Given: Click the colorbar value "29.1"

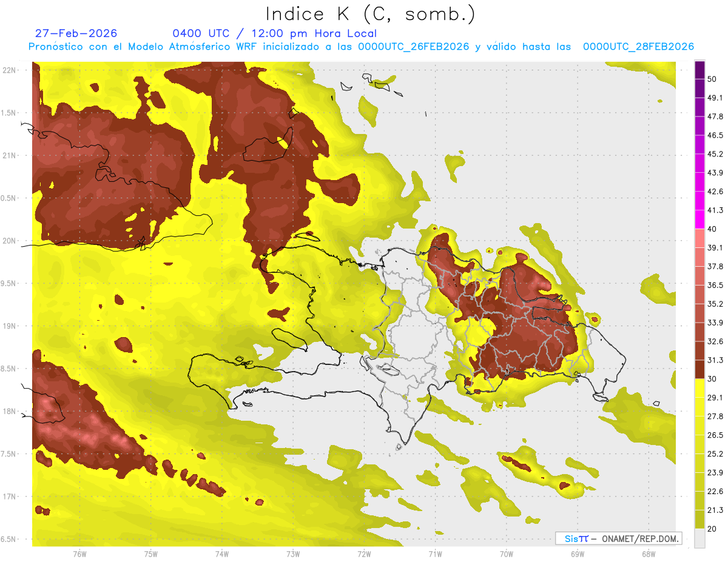Looking at the screenshot, I should 715,398.
